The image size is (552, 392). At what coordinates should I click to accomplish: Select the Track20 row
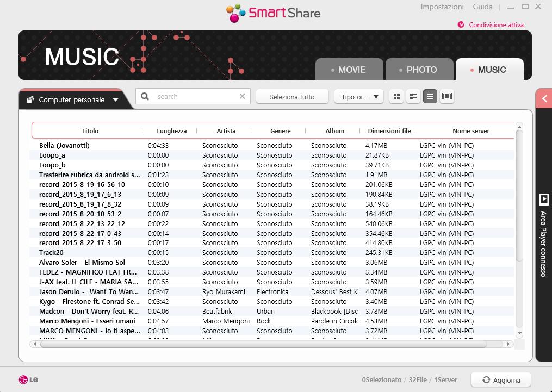[x=272, y=253]
